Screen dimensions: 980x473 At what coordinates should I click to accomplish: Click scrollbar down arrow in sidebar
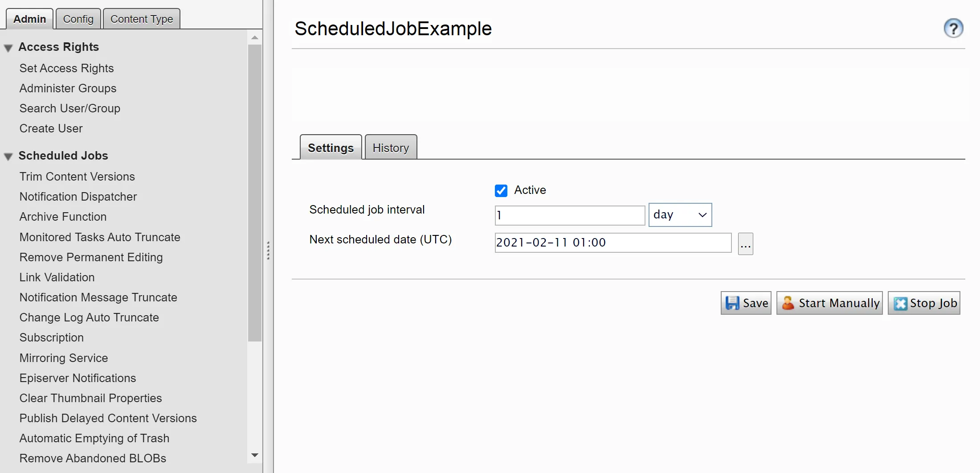coord(255,455)
